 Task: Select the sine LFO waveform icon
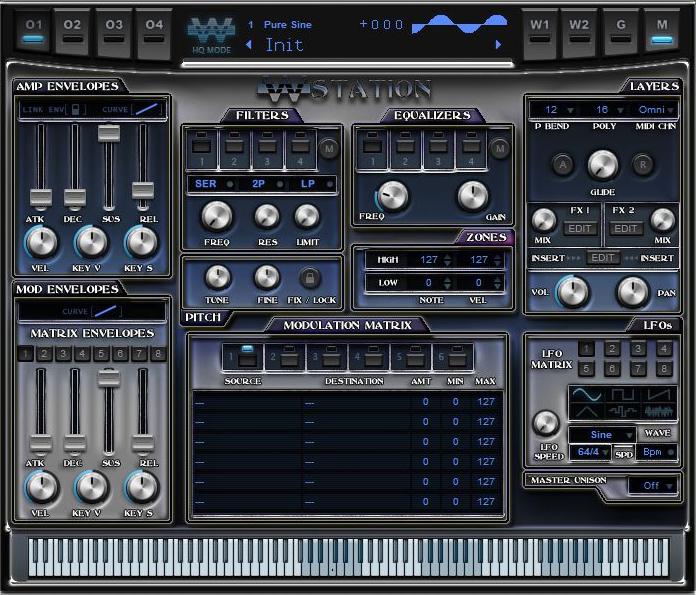coord(586,394)
